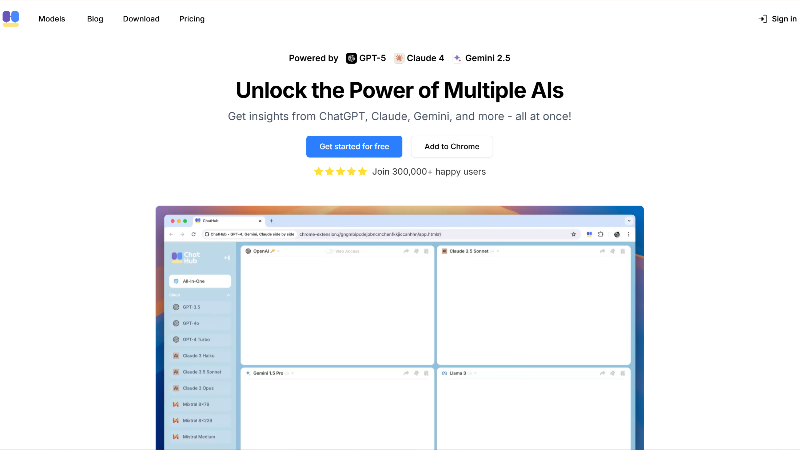Open the extensions puzzle icon in the preview
800x450 pixels.
pyautogui.click(x=601, y=234)
